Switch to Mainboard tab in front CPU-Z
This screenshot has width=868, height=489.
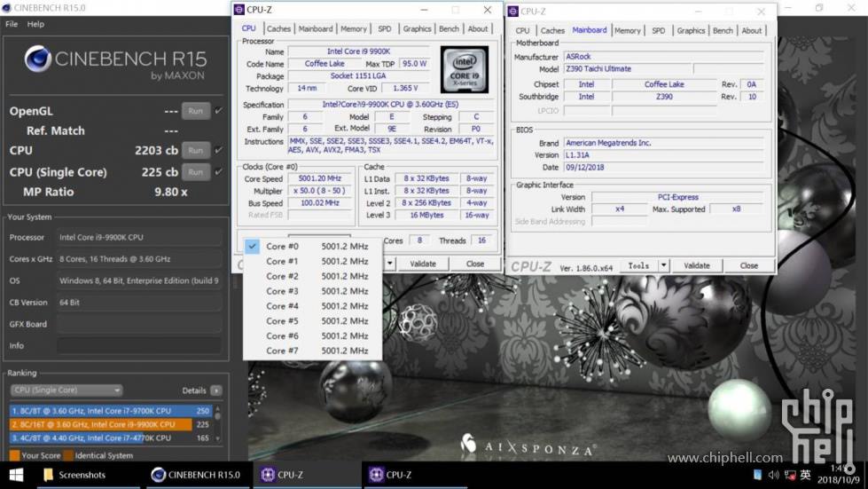point(316,28)
